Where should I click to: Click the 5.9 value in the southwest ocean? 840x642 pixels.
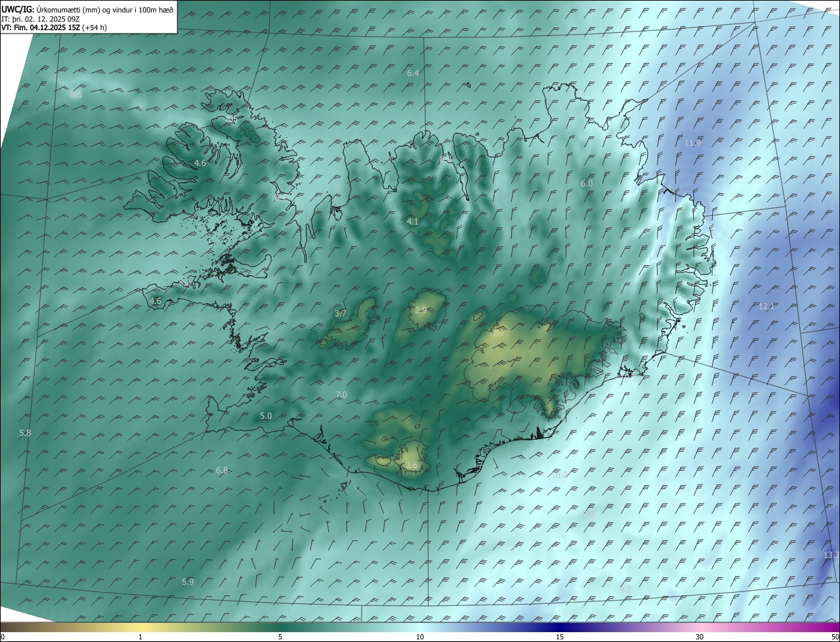tap(188, 582)
